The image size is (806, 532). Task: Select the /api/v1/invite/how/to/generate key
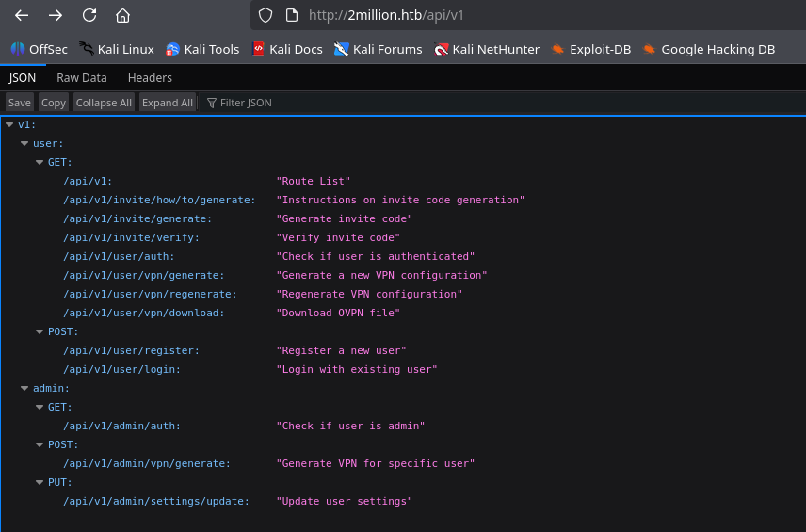[159, 200]
